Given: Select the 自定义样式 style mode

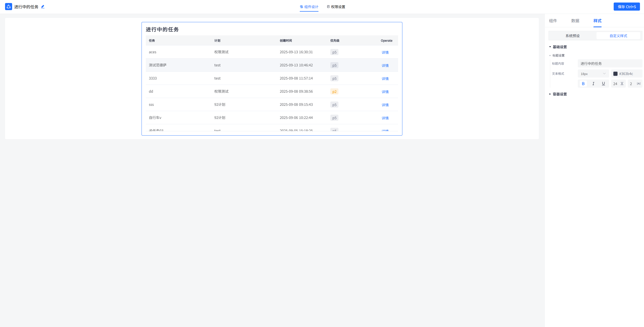Looking at the screenshot, I should point(618,36).
